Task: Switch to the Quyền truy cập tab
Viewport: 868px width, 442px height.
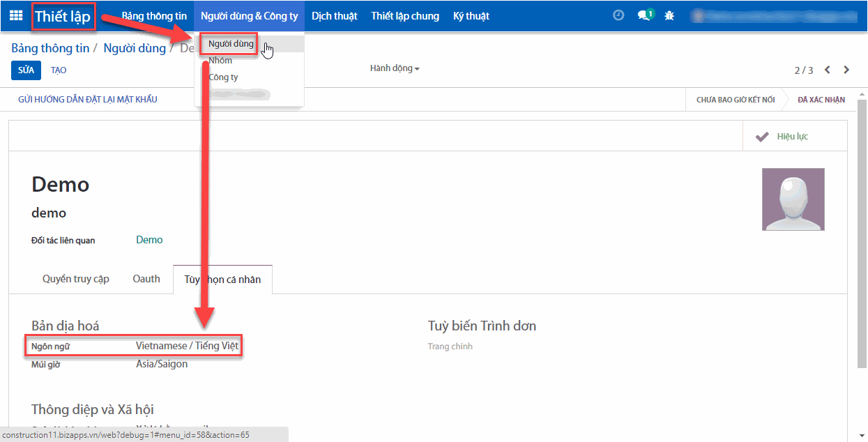Action: pyautogui.click(x=75, y=278)
